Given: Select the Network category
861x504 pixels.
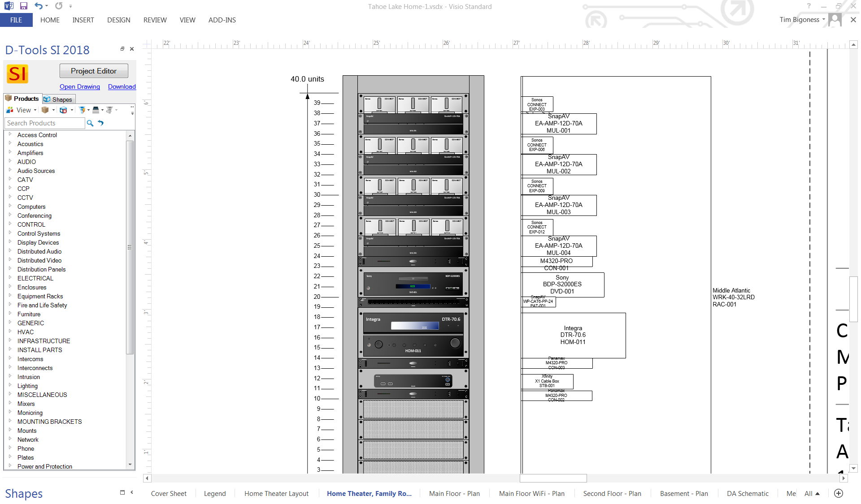Looking at the screenshot, I should [x=28, y=439].
